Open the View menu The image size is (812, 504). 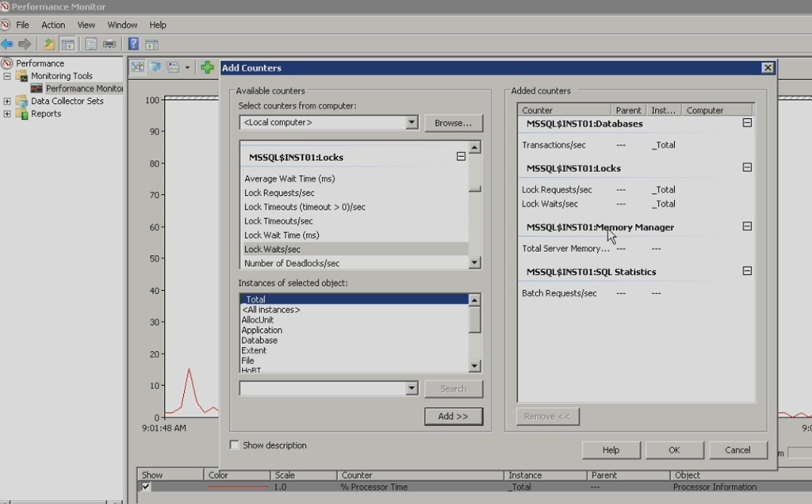pyautogui.click(x=86, y=25)
